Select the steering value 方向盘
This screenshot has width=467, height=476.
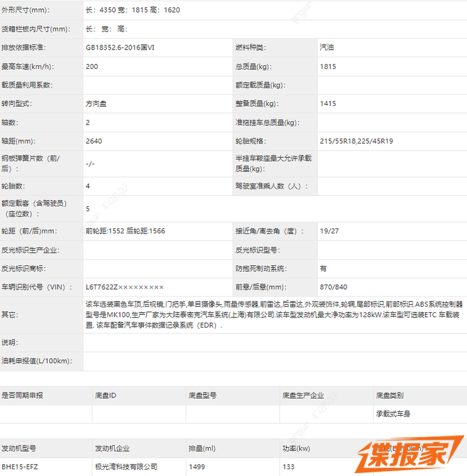[96, 104]
